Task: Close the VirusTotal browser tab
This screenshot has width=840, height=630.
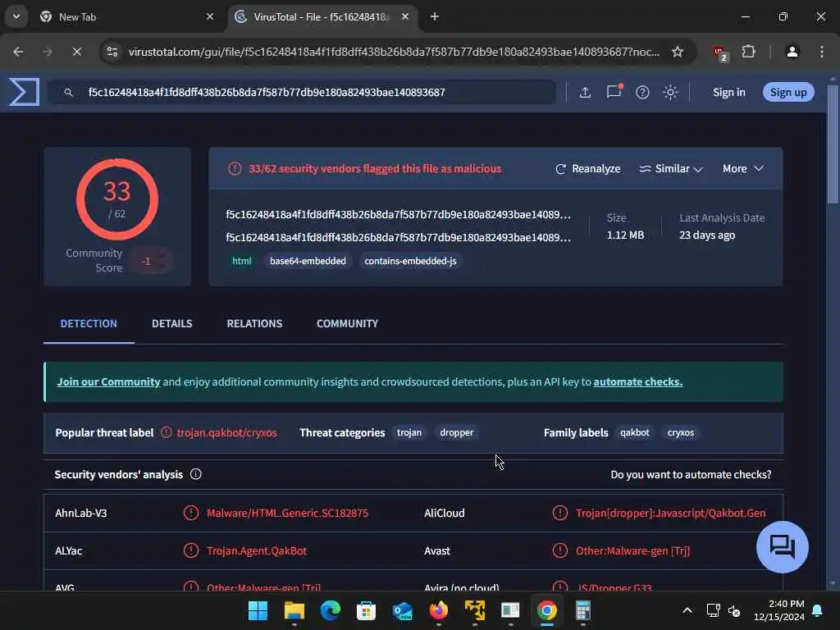Action: [405, 16]
